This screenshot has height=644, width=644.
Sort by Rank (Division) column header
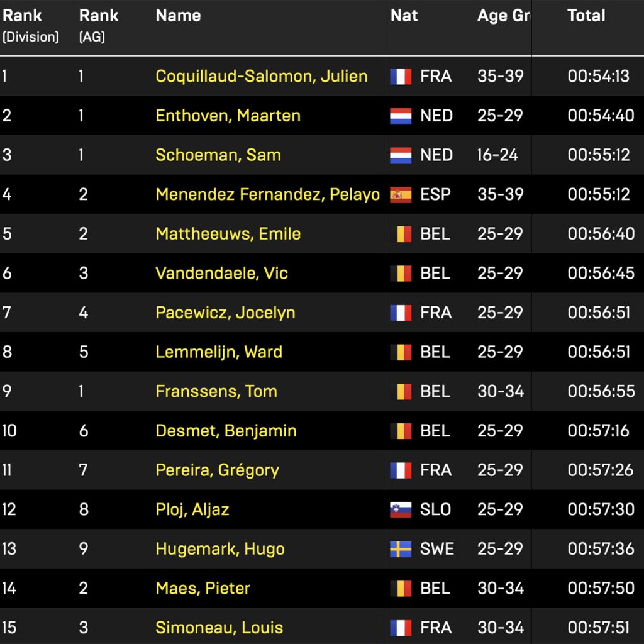30,25
